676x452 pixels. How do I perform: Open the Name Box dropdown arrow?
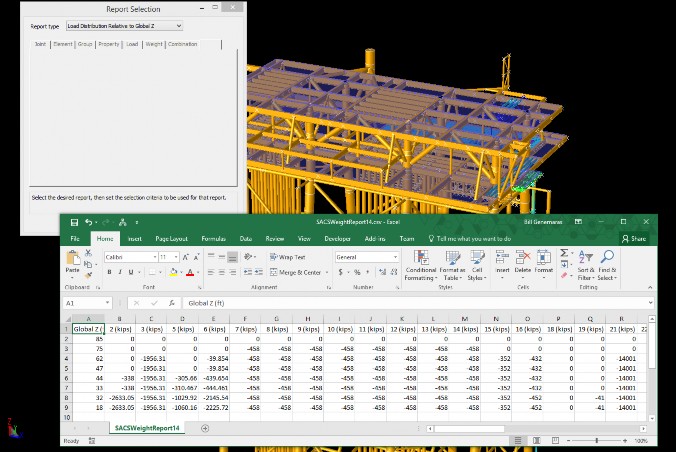click(x=107, y=303)
